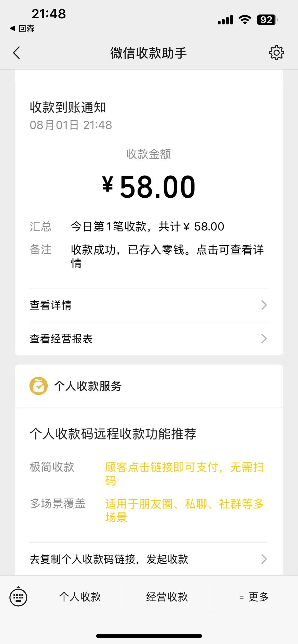Tap the back arrow in header
The width and height of the screenshot is (298, 644).
point(17,53)
